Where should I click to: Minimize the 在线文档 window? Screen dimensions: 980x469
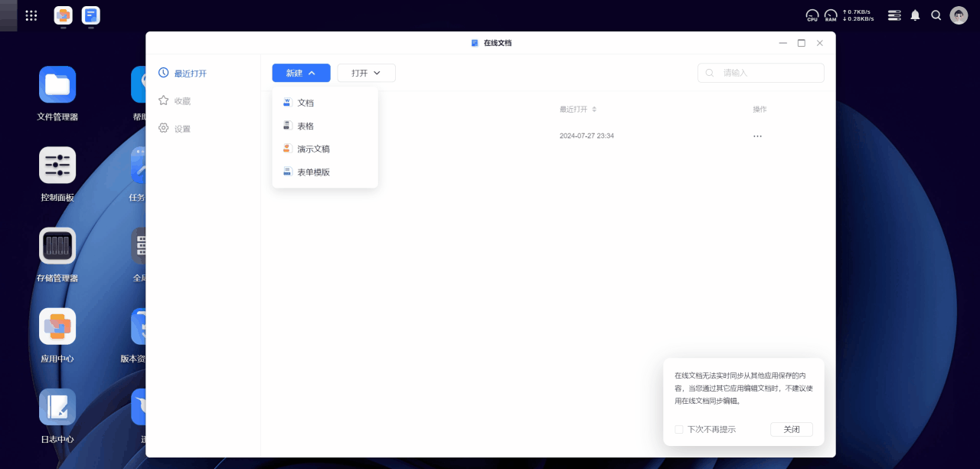click(782, 43)
